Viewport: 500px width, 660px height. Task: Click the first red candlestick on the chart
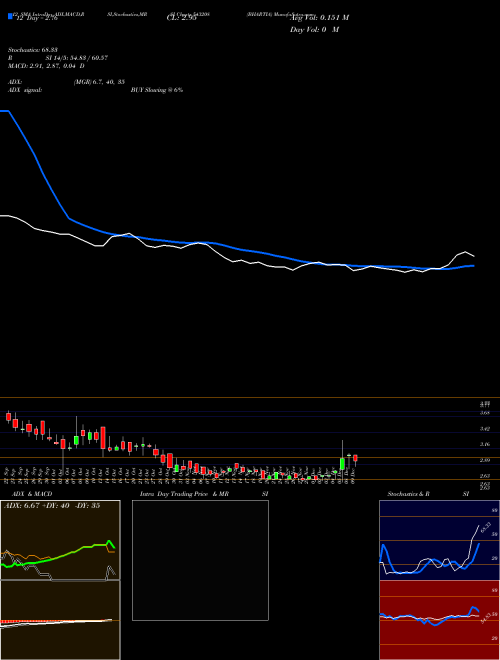click(8, 417)
